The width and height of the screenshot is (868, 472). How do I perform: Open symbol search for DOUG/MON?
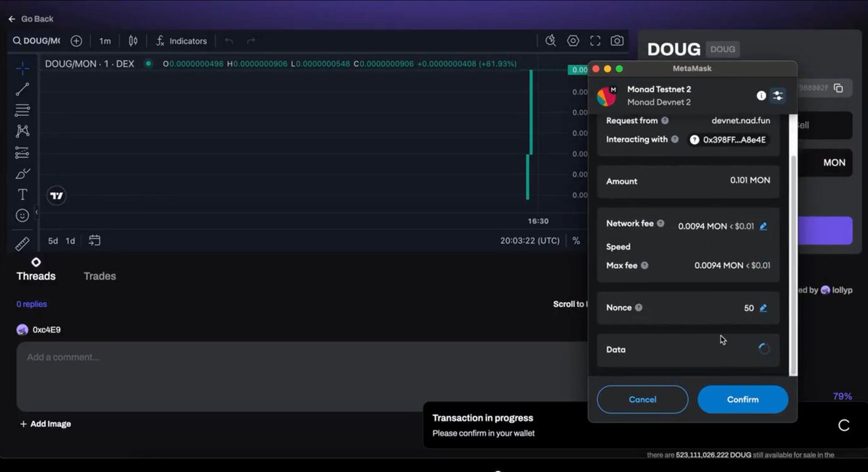click(x=36, y=41)
